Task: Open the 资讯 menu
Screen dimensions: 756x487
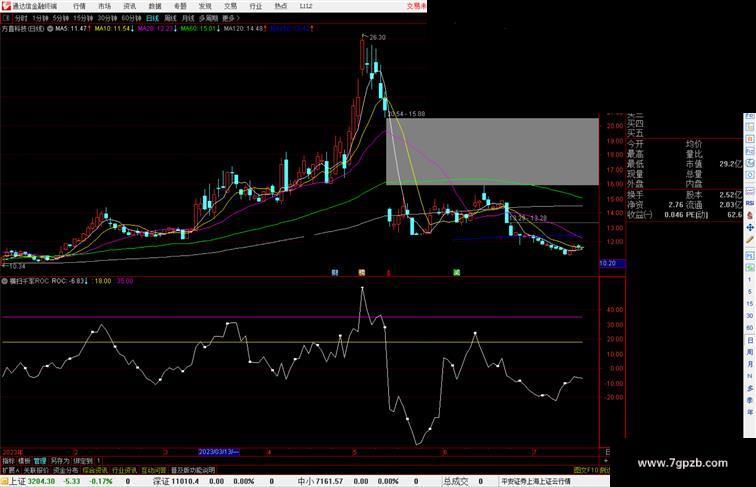Action: (130, 6)
